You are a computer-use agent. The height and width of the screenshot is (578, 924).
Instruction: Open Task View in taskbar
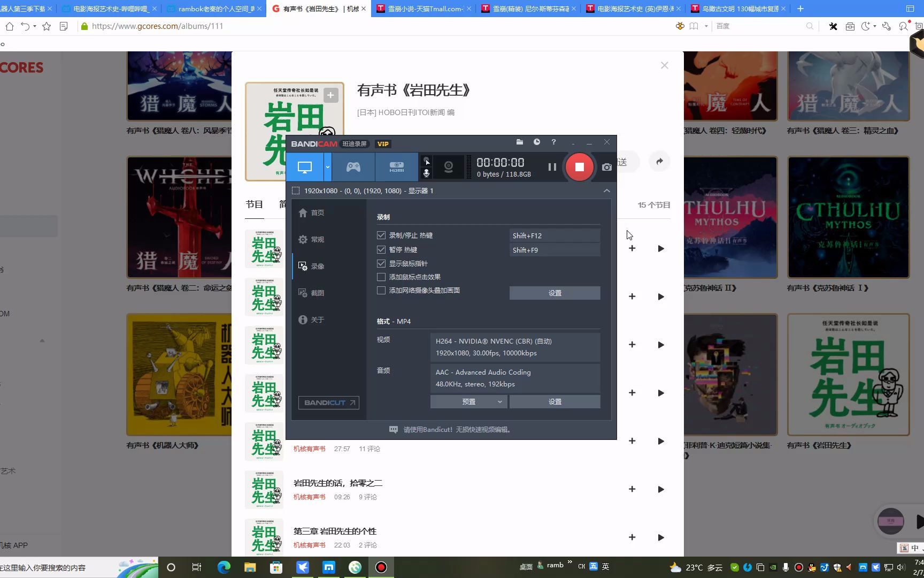pos(197,567)
